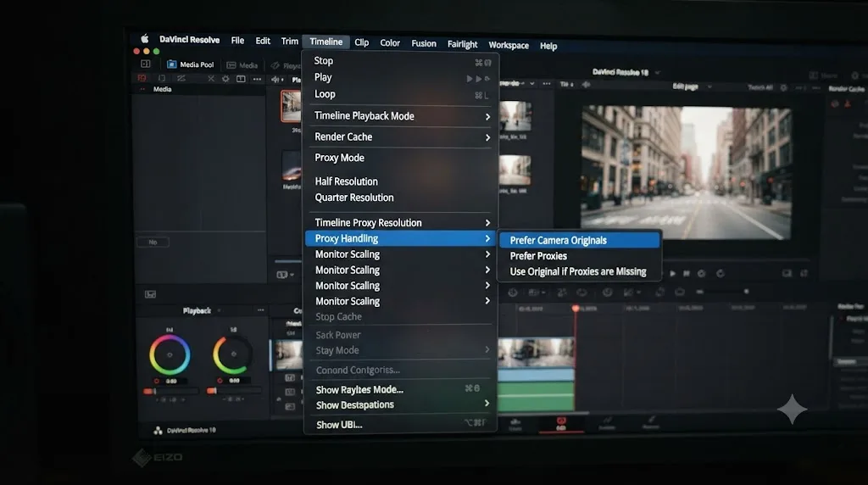Expand the Render Cache submenu

[x=401, y=137]
